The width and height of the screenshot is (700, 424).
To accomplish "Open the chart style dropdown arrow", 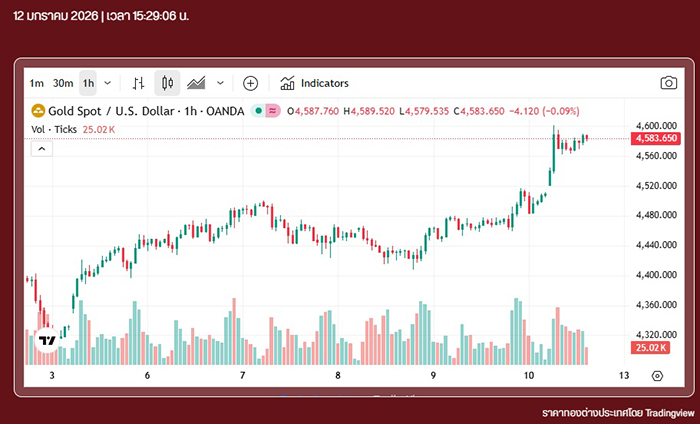I will pos(220,83).
